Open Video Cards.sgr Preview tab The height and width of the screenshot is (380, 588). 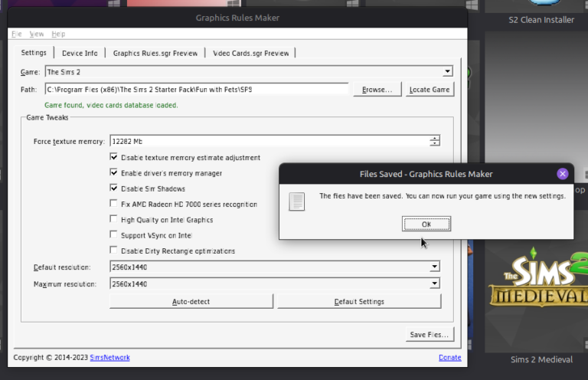point(251,54)
